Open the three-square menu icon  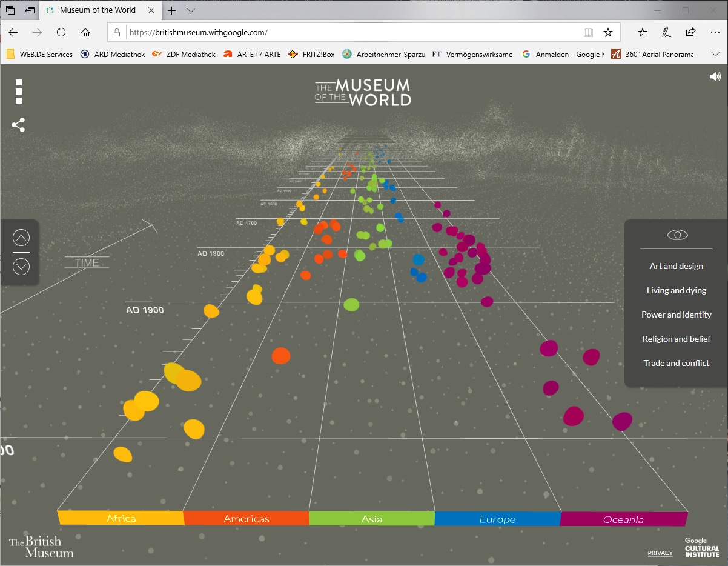point(19,92)
